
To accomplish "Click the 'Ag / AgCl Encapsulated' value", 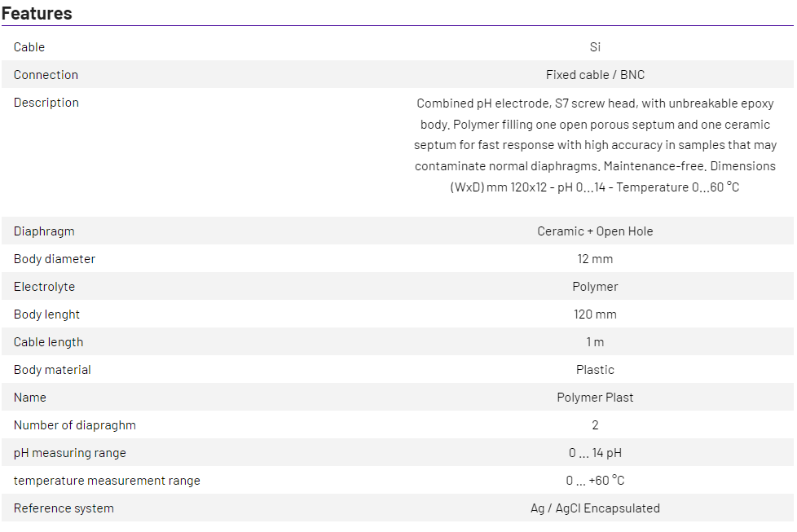I will 595,508.
